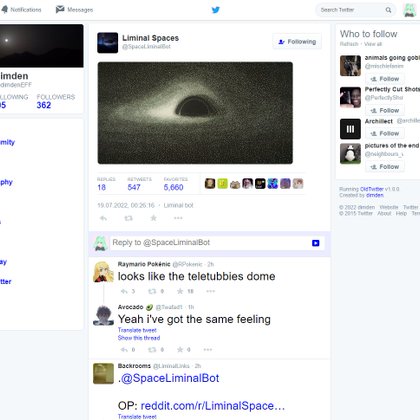This screenshot has width=420, height=420.
Task: Favorite the Liminal Spaces tweet with star
Action: point(153,218)
